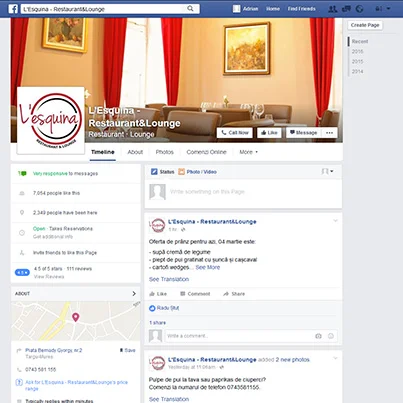The width and height of the screenshot is (403, 403).
Task: Click '2,349 people have been here' text
Action: [x=65, y=213]
